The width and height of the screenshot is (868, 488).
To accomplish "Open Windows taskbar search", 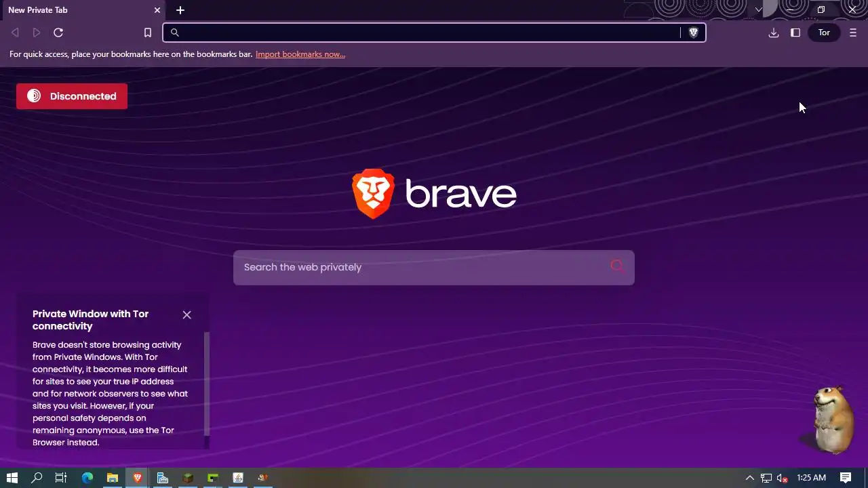I will (37, 478).
